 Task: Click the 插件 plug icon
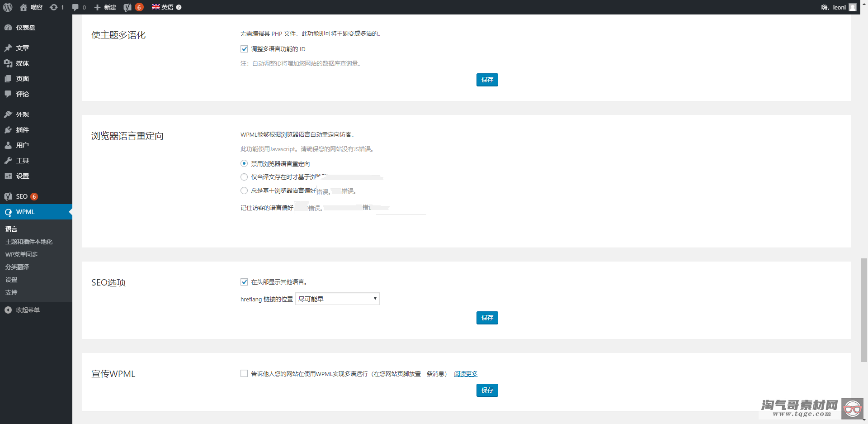click(8, 130)
